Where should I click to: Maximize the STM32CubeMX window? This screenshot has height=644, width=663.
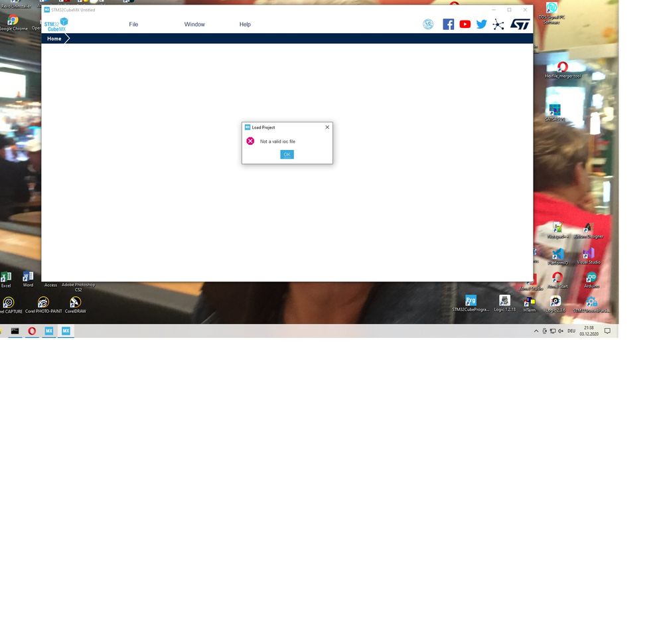coord(509,10)
